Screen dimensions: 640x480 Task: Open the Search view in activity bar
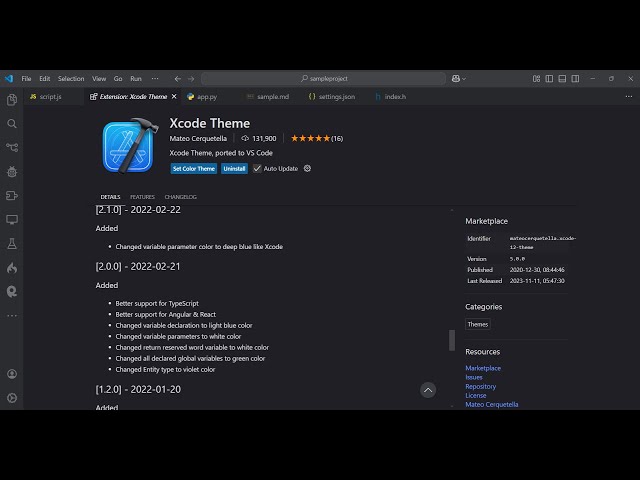(x=12, y=124)
